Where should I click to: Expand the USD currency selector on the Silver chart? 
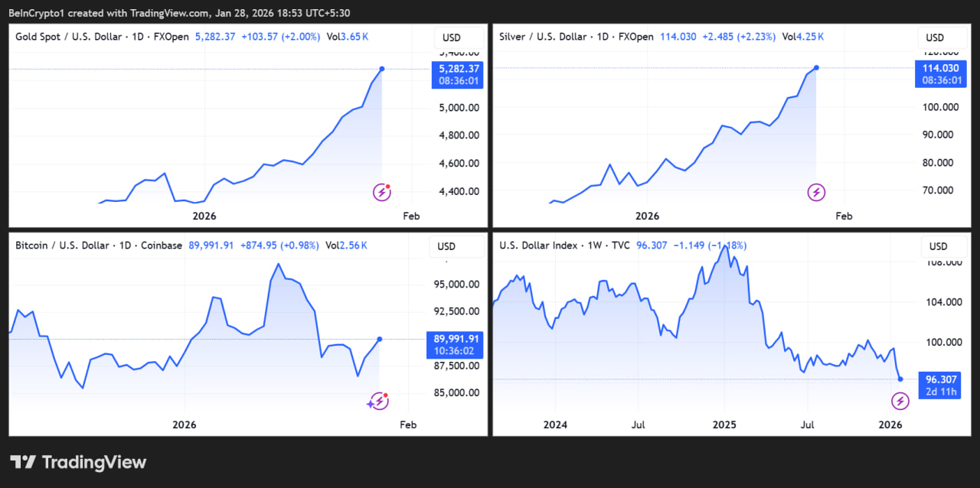pyautogui.click(x=935, y=37)
